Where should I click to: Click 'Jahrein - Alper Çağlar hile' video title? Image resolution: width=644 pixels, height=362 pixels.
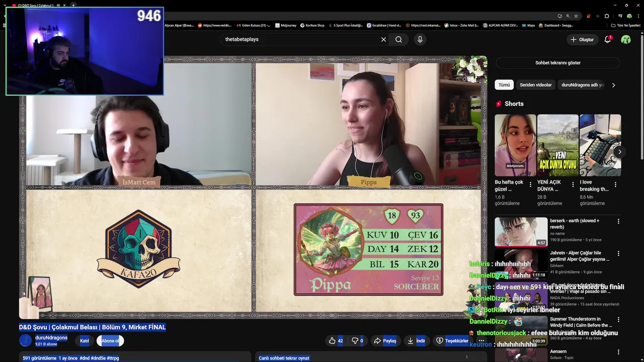coord(580,256)
